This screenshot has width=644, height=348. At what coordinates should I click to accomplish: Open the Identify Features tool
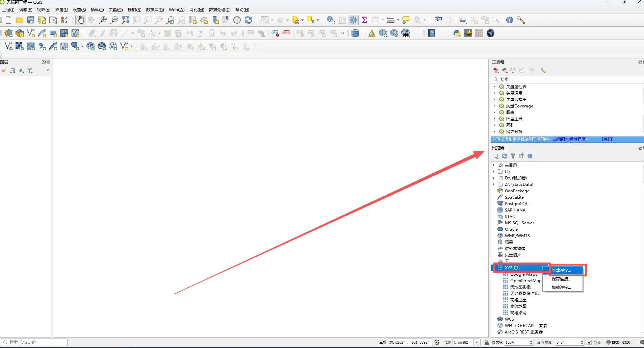(x=331, y=20)
